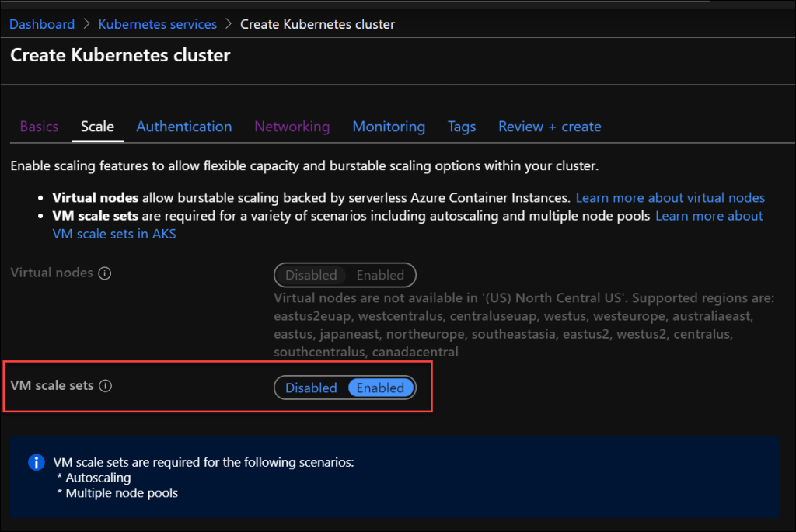
Task: Set VM scale sets to Disabled
Action: pos(311,388)
